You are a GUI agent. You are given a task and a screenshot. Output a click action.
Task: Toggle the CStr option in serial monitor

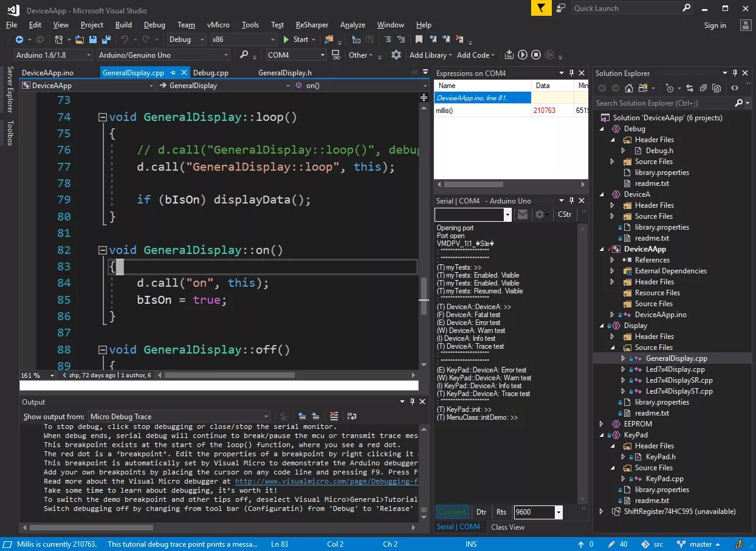[x=565, y=214]
